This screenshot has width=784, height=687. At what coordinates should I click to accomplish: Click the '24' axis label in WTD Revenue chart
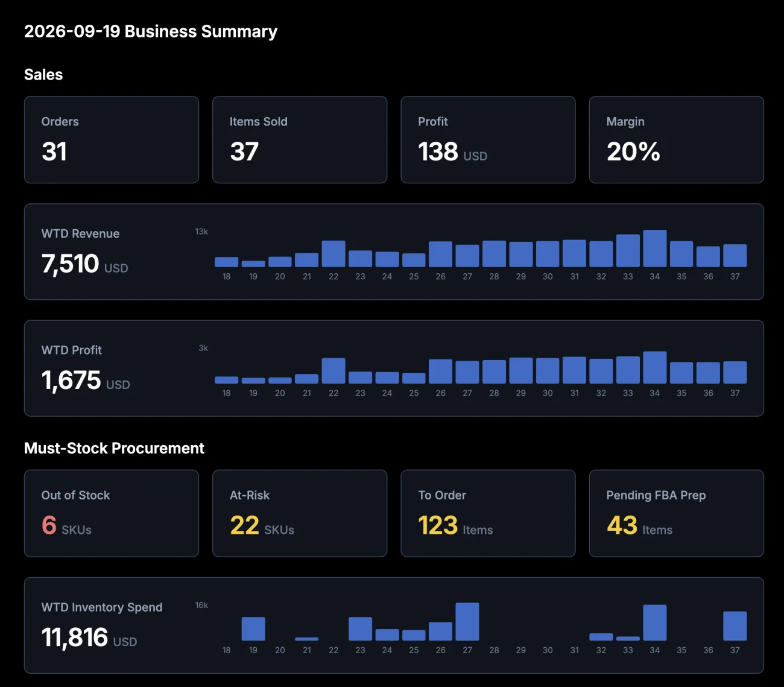(387, 277)
